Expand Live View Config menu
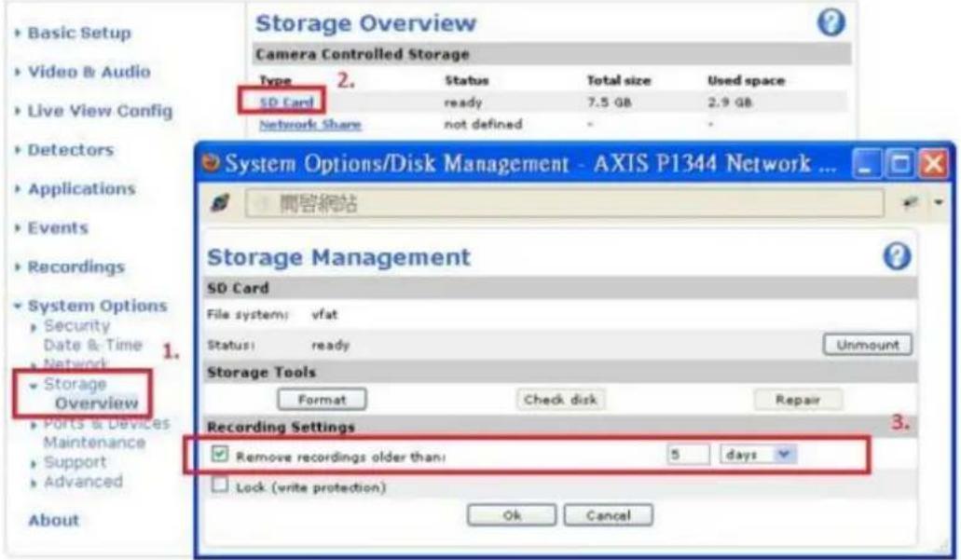The height and width of the screenshot is (560, 961). click(94, 111)
